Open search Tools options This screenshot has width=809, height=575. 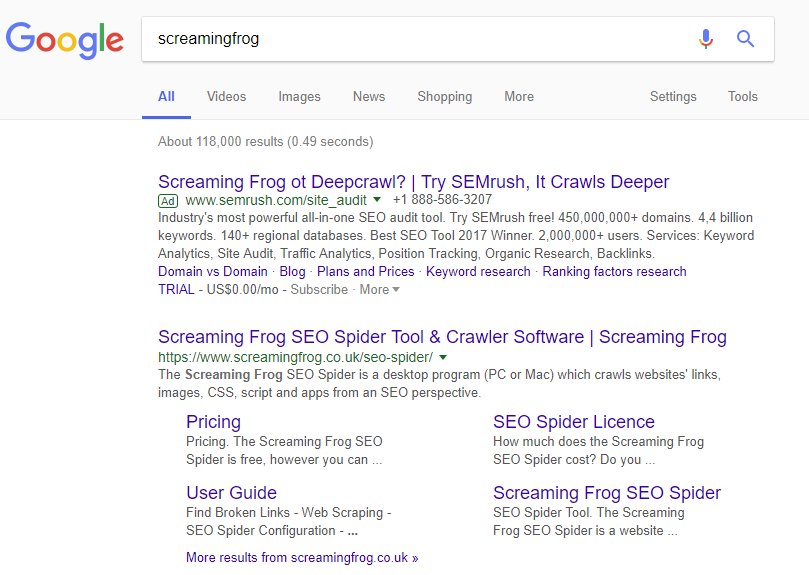point(742,97)
